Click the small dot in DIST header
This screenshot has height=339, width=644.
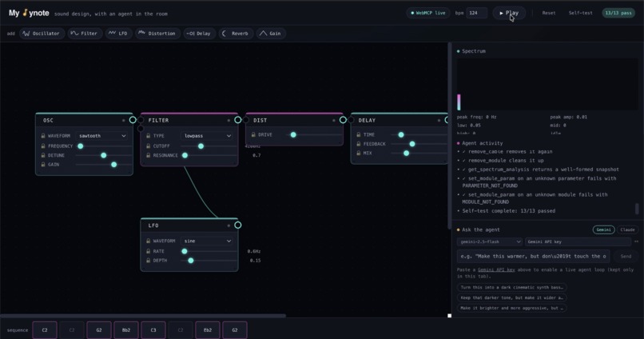pos(333,121)
